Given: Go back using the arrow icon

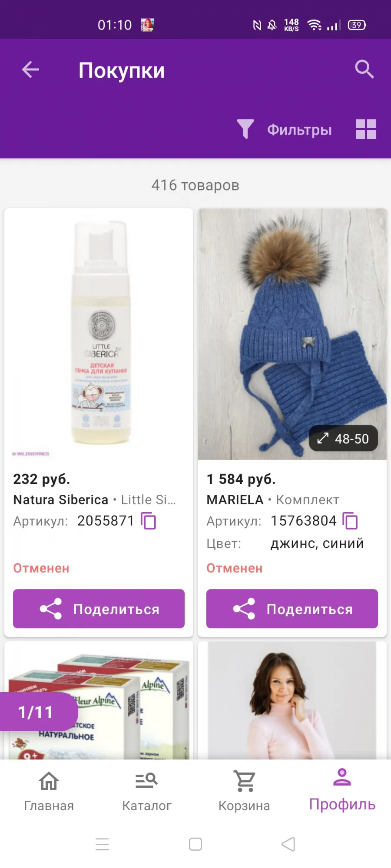Looking at the screenshot, I should coord(30,69).
